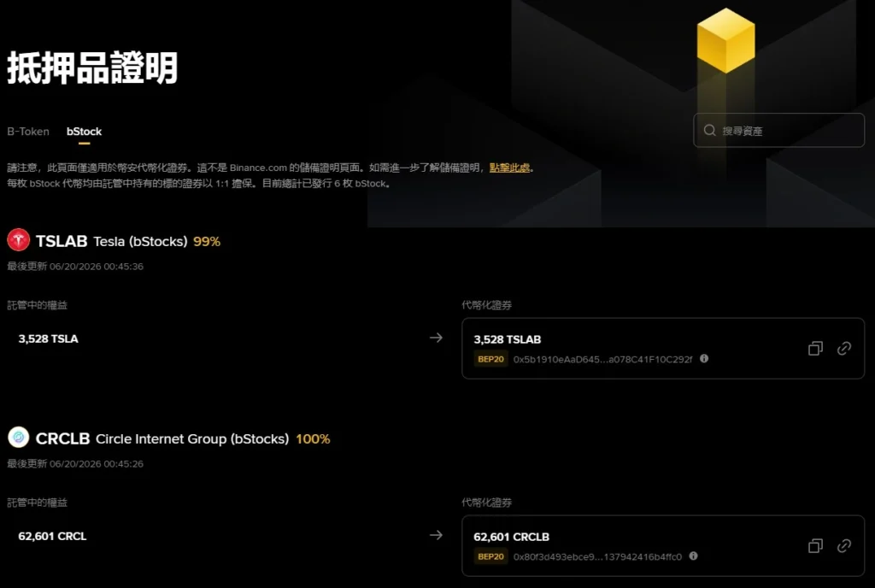Click the TSLAB BEP20 badge
Image resolution: width=875 pixels, height=588 pixels.
click(491, 359)
